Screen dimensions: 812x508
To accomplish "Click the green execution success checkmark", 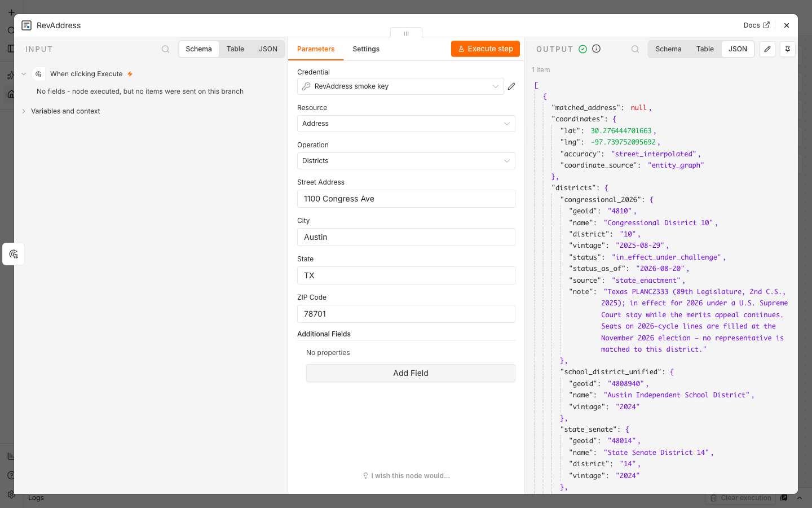I will point(583,49).
